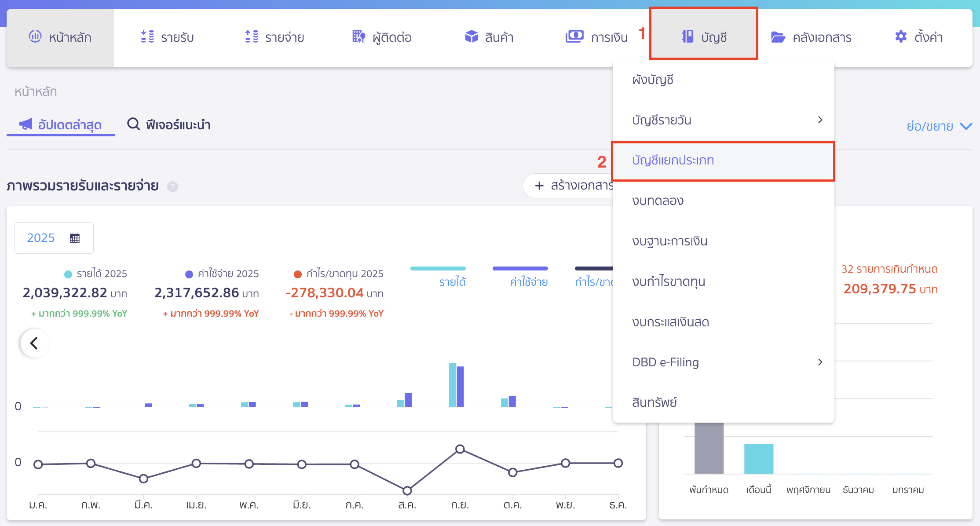Click the ผู้ติดต่อ contacts building icon
The height and width of the screenshot is (526, 980).
(x=358, y=37)
